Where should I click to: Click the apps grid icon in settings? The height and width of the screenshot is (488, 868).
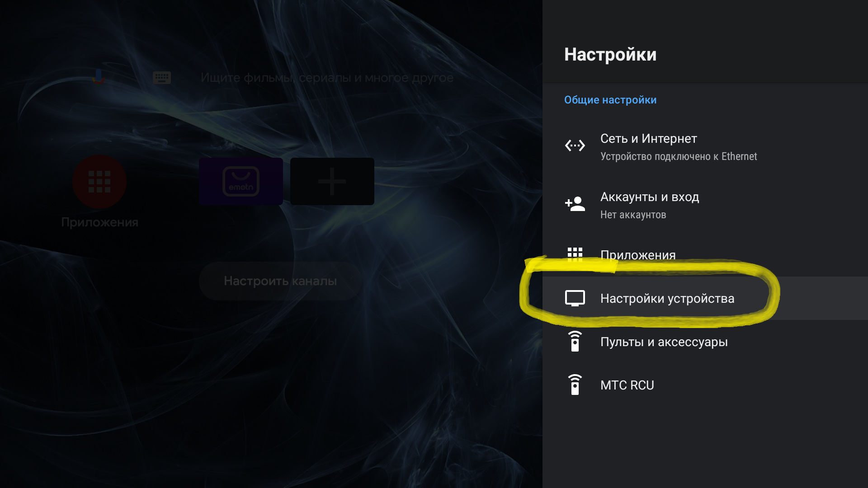[x=575, y=254]
